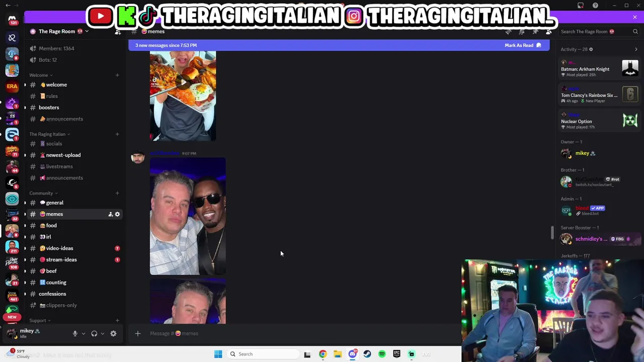Click the 3 new messages banner
The height and width of the screenshot is (362, 644).
pos(339,45)
